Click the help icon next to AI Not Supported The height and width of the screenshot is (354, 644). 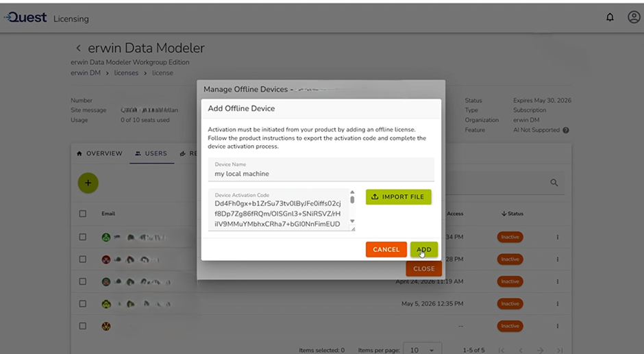(x=565, y=130)
